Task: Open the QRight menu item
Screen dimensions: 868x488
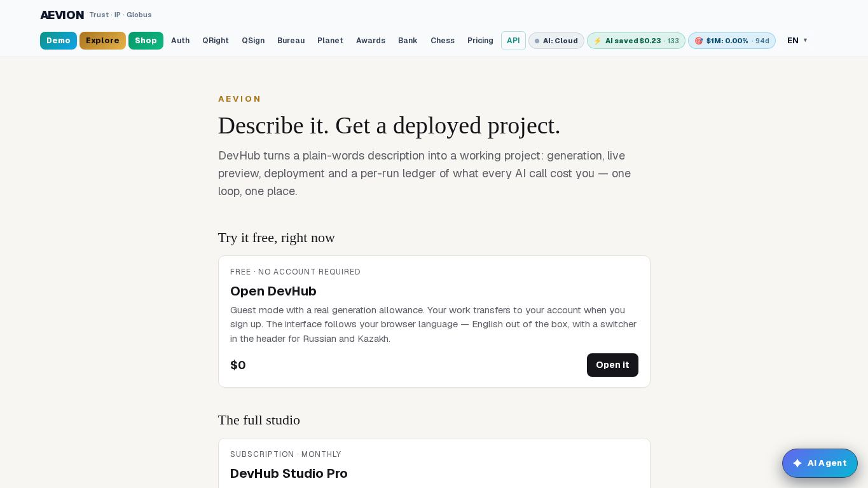Action: [216, 41]
